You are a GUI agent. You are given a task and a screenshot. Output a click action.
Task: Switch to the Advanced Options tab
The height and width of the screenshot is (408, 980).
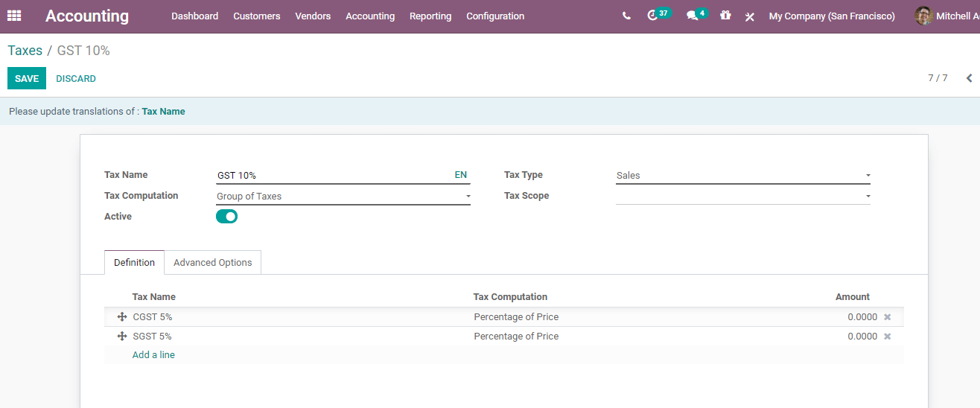[x=213, y=262]
